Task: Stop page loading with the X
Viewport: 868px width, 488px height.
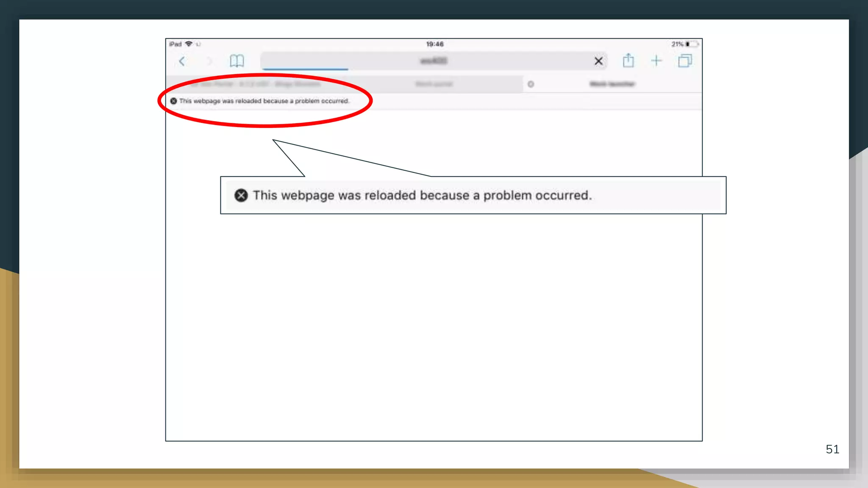Action: pos(598,61)
